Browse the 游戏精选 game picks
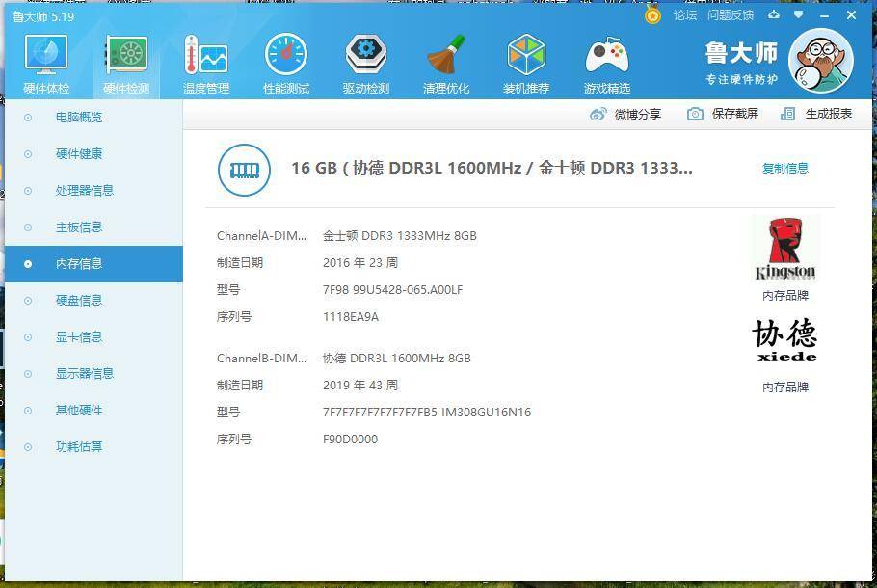 tap(605, 63)
